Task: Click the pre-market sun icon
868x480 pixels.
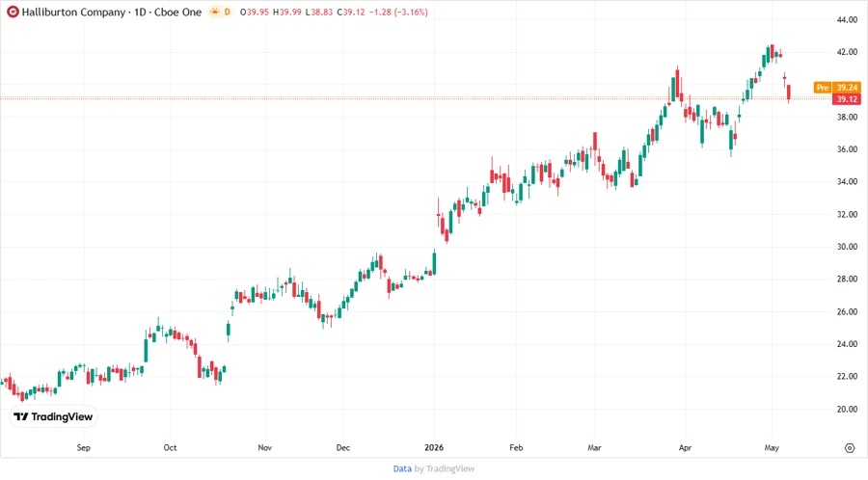Action: point(215,12)
